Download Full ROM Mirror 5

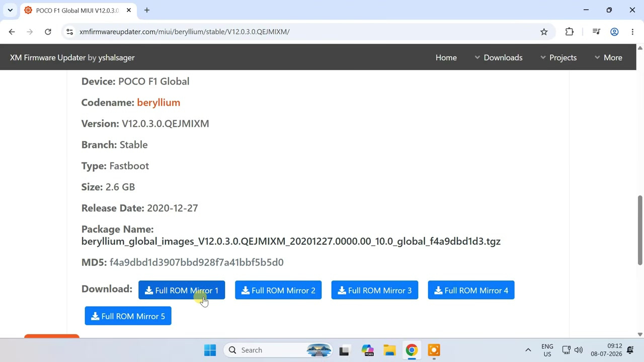tap(128, 316)
